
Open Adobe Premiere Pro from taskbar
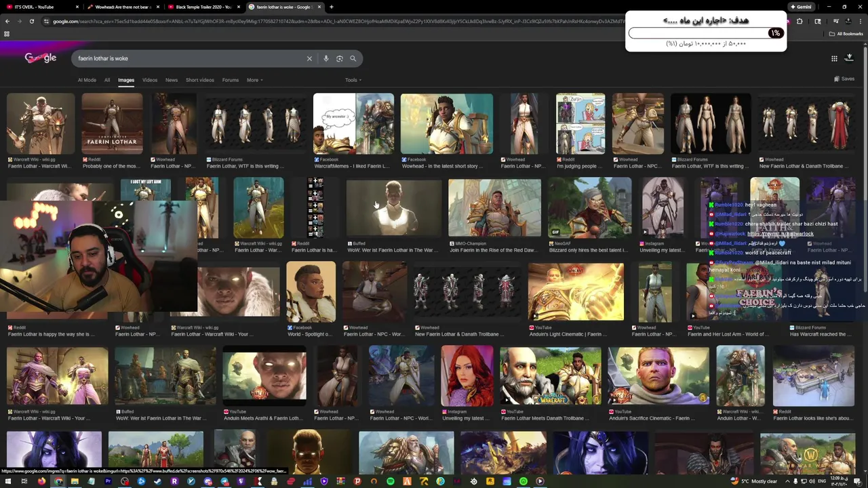point(108,481)
